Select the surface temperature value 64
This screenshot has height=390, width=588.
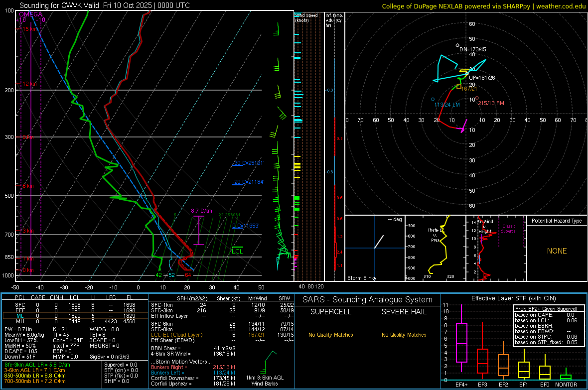pos(188,275)
